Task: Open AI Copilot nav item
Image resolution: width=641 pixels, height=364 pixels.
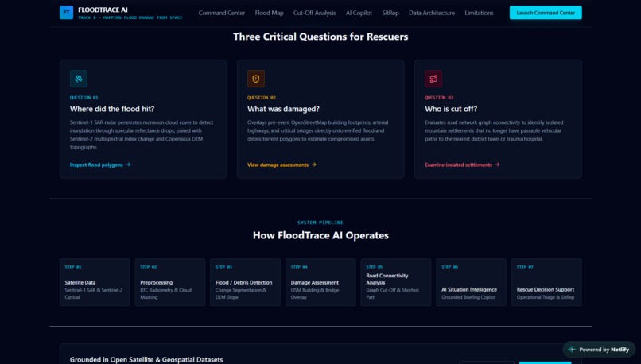Action: [359, 13]
